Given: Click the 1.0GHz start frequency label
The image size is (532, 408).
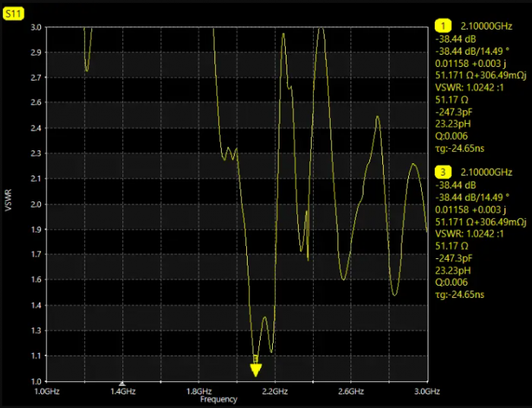Looking at the screenshot, I should click(47, 392).
